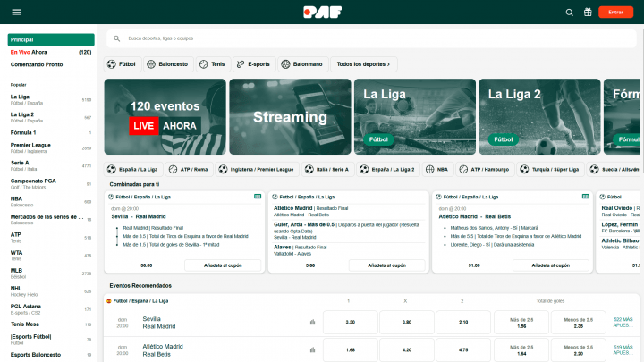Image resolution: width=644 pixels, height=362 pixels.
Task: Open Tenis Mesa in the sidebar
Action: (51, 324)
